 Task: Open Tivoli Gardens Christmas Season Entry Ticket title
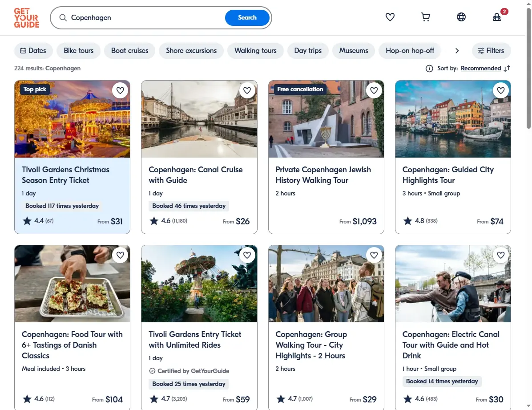point(65,175)
